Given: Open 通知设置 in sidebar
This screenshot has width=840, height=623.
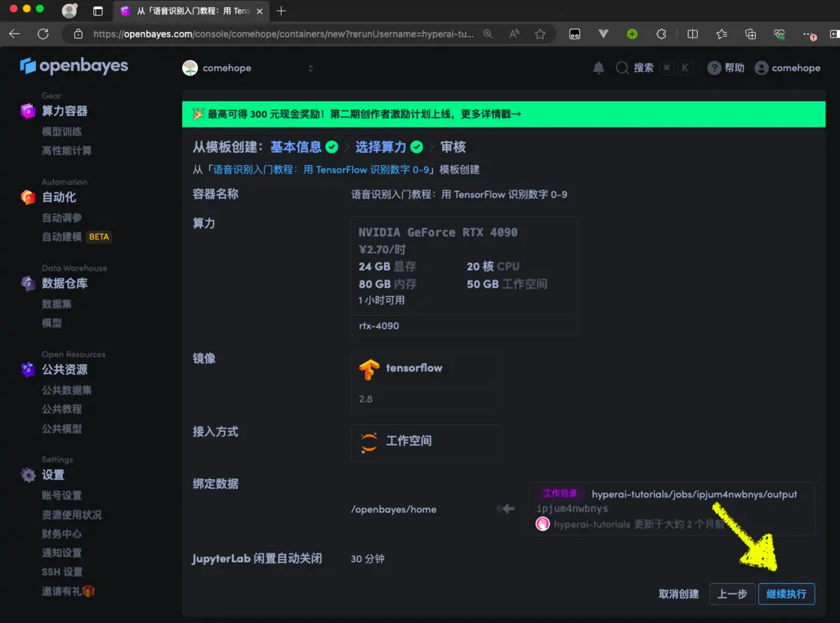Looking at the screenshot, I should point(62,553).
